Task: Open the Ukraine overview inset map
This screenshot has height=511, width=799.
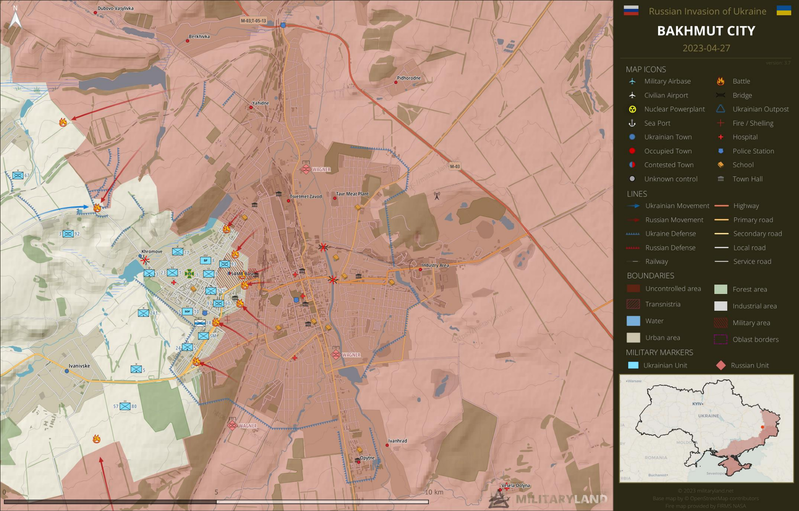Action: click(706, 428)
